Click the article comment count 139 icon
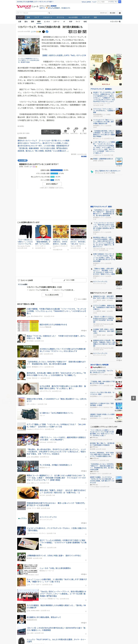138x644 pixels. tap(34, 32)
